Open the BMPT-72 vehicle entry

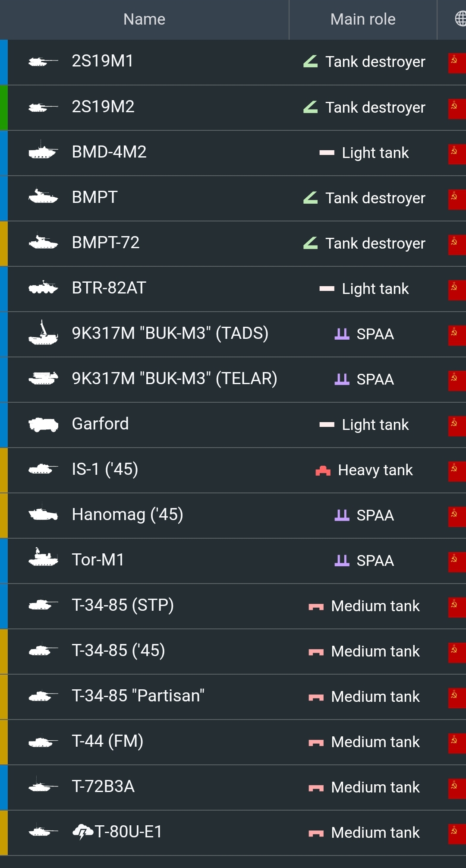(106, 243)
